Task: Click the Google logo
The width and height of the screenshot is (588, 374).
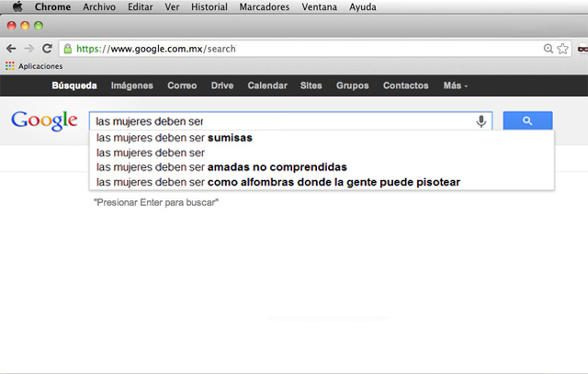Action: tap(43, 120)
